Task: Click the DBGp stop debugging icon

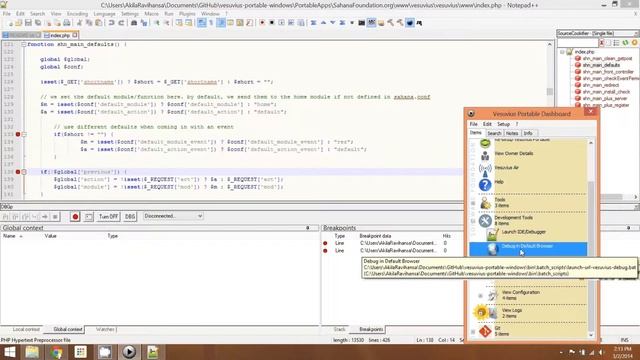Action: coord(55,216)
